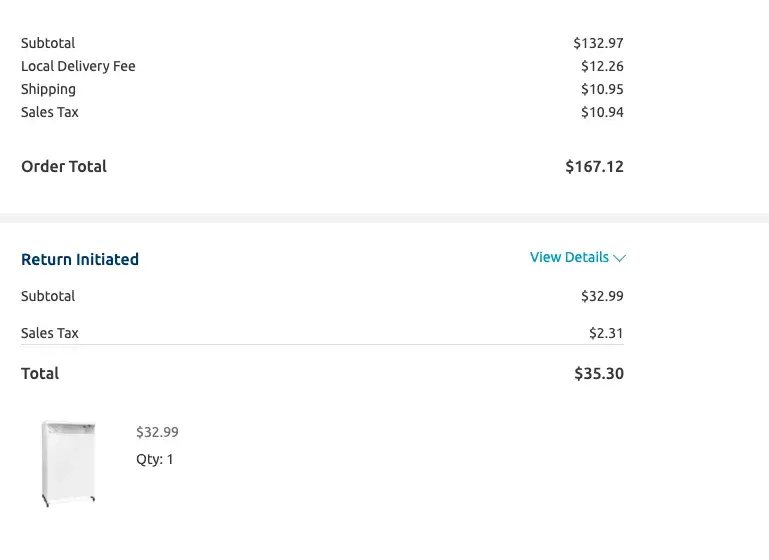Click the product price $32.99 by the thumbnail
The image size is (769, 560).
coord(157,432)
